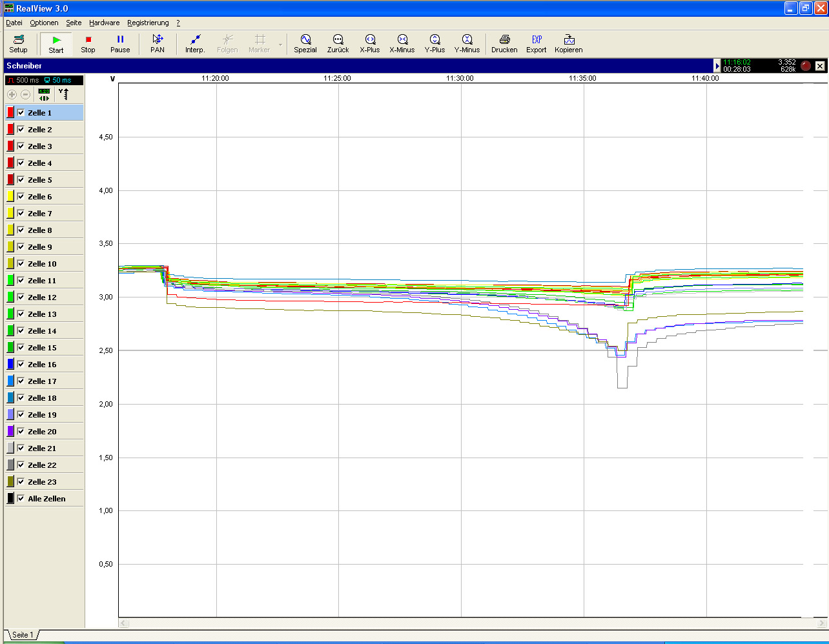Screen dimensions: 829x644
Task: Click the Zurück zoom-back icon
Action: click(338, 39)
